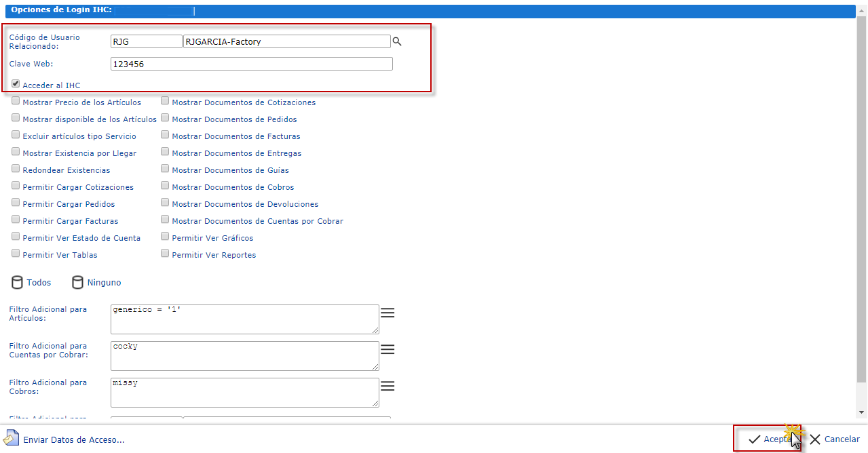Image resolution: width=868 pixels, height=453 pixels.
Task: Click the Cancelar button
Action: point(835,439)
